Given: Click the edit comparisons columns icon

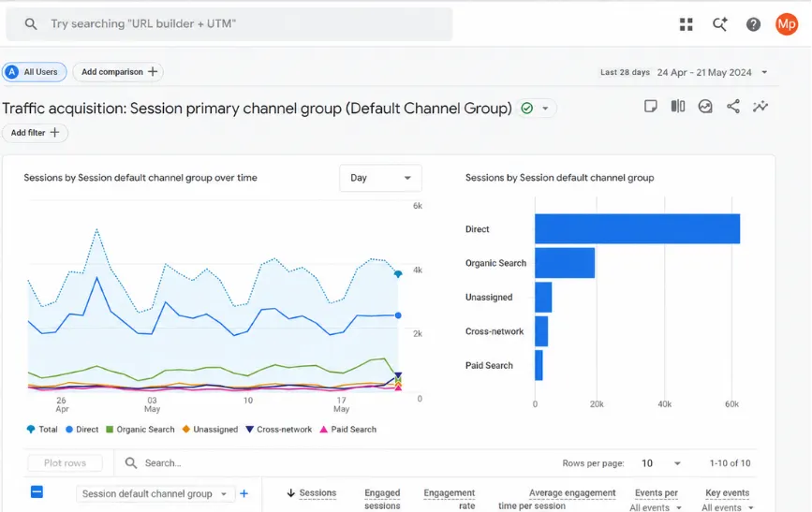Looking at the screenshot, I should [678, 107].
